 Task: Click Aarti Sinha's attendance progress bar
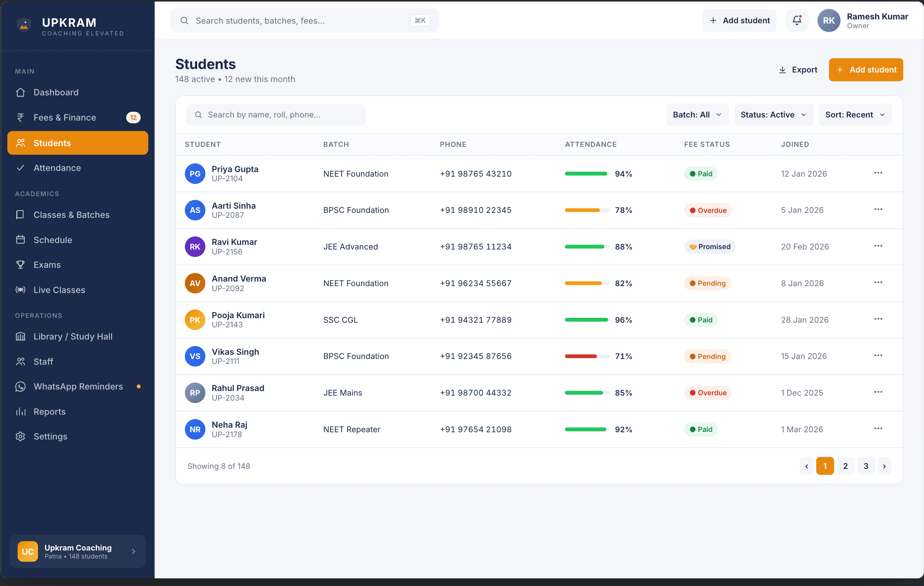587,210
